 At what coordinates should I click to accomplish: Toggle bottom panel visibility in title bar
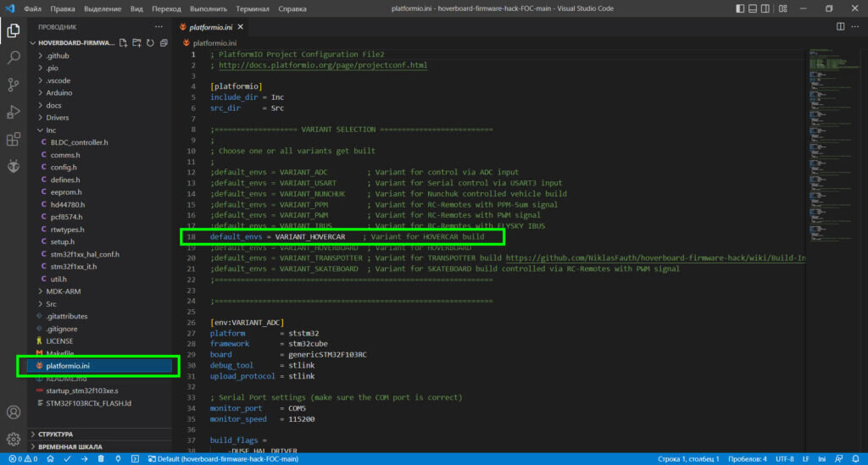[753, 8]
